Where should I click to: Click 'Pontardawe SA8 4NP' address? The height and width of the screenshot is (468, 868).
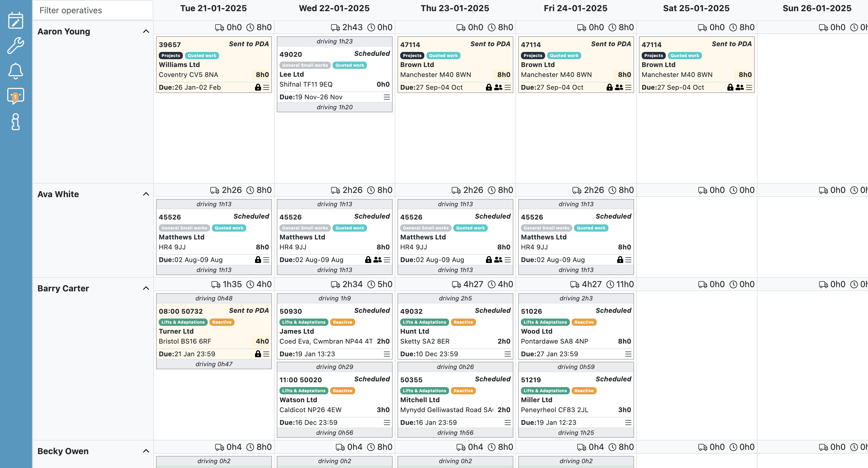554,341
